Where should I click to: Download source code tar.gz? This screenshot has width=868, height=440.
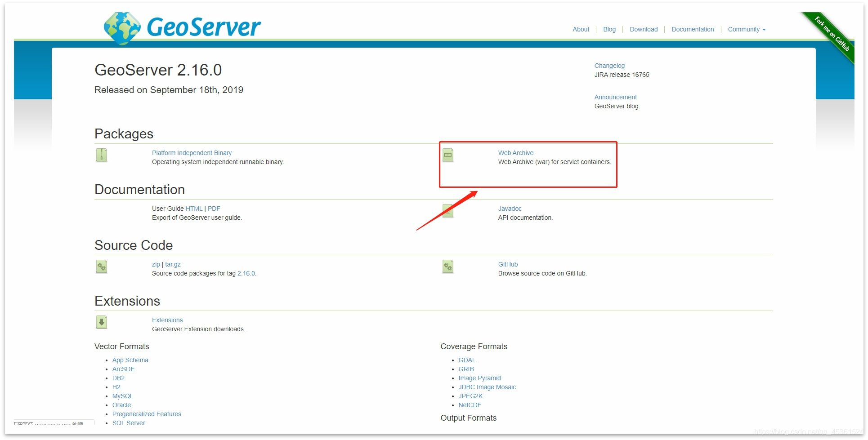[x=173, y=264]
